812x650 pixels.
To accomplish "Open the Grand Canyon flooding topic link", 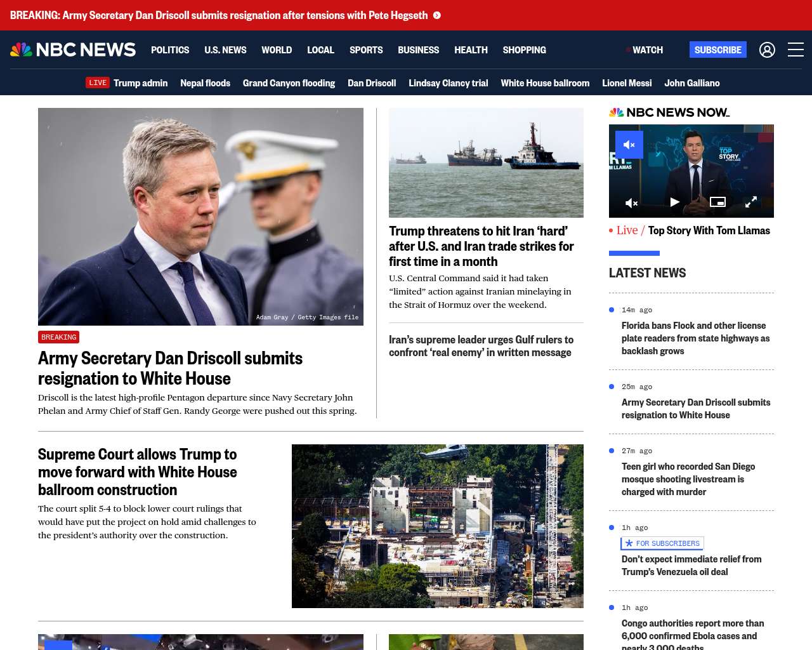I will point(289,83).
